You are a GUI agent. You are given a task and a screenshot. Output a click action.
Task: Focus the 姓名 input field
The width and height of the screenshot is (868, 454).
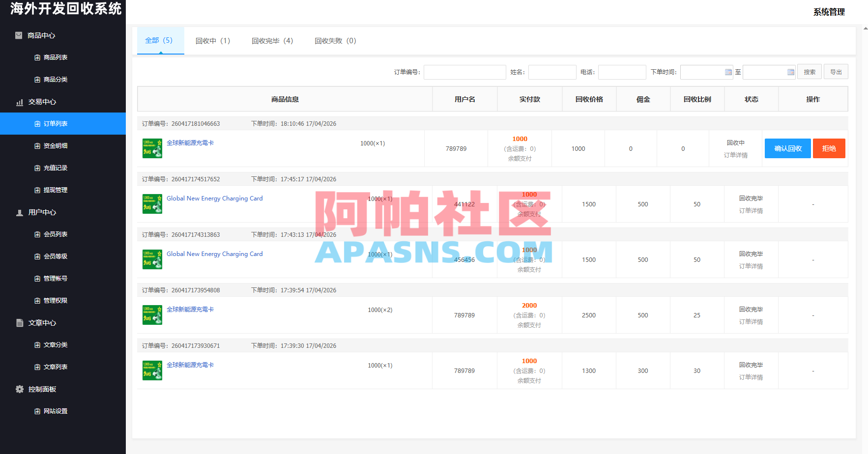[x=552, y=72]
